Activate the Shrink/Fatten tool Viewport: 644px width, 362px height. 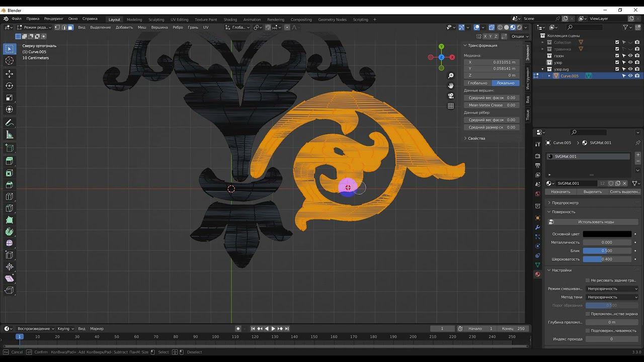pyautogui.click(x=9, y=267)
